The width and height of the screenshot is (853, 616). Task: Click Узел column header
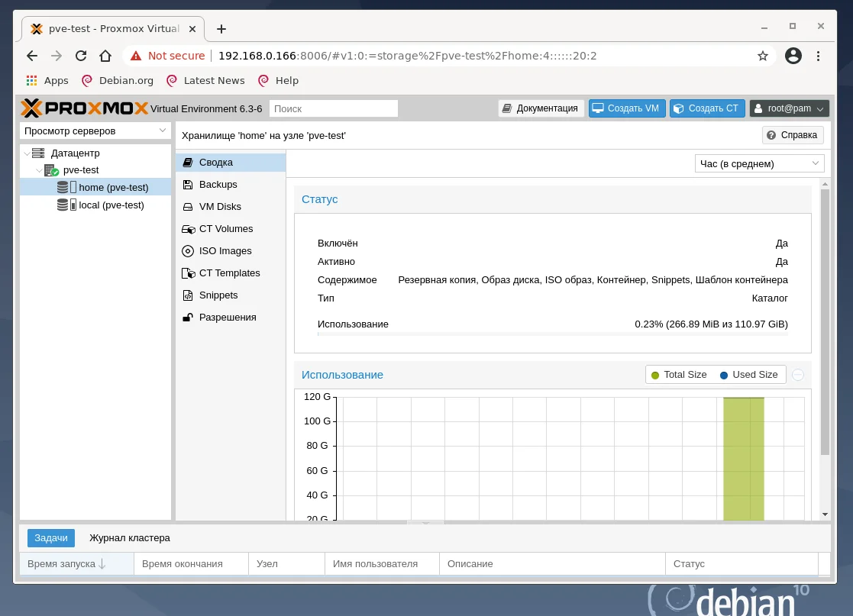pos(286,564)
